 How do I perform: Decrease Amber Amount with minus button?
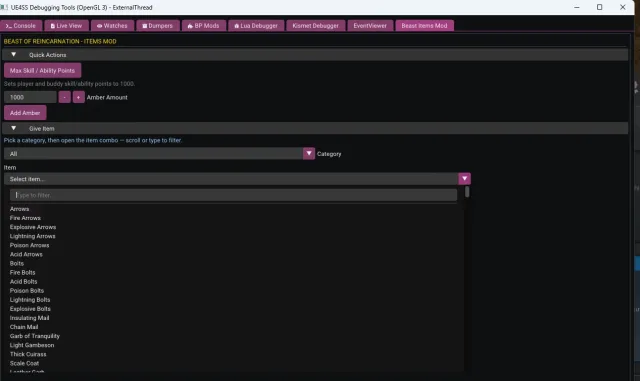64,97
